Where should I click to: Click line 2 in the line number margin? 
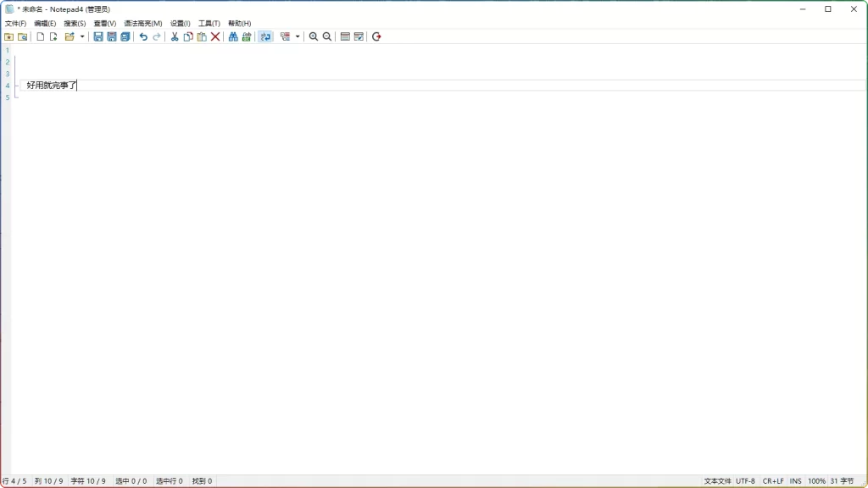7,62
